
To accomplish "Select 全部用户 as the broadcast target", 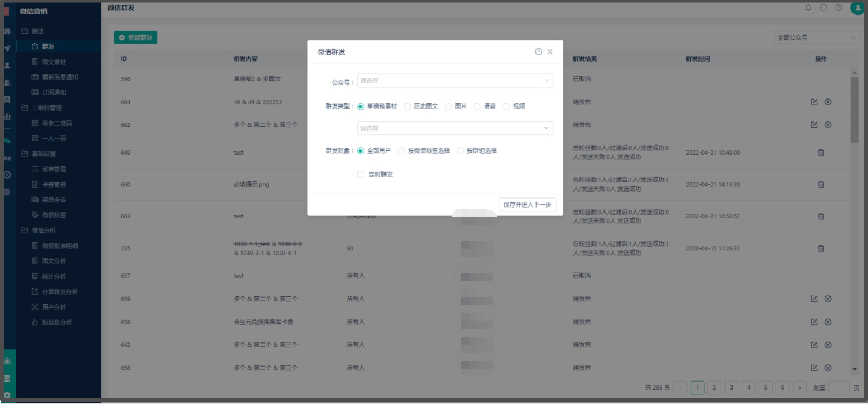I will click(360, 151).
